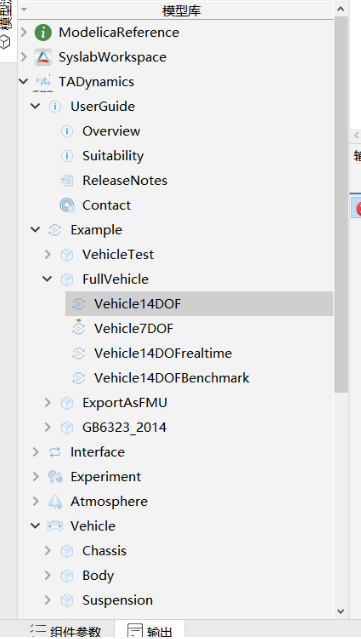Click the Contact icon

pos(67,205)
